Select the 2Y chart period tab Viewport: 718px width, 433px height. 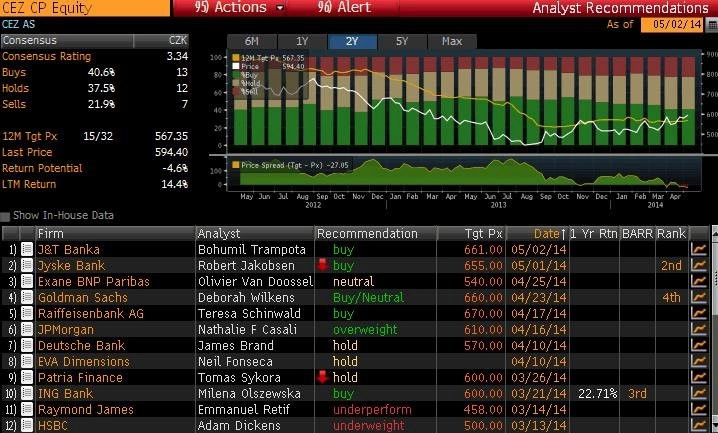pyautogui.click(x=352, y=41)
